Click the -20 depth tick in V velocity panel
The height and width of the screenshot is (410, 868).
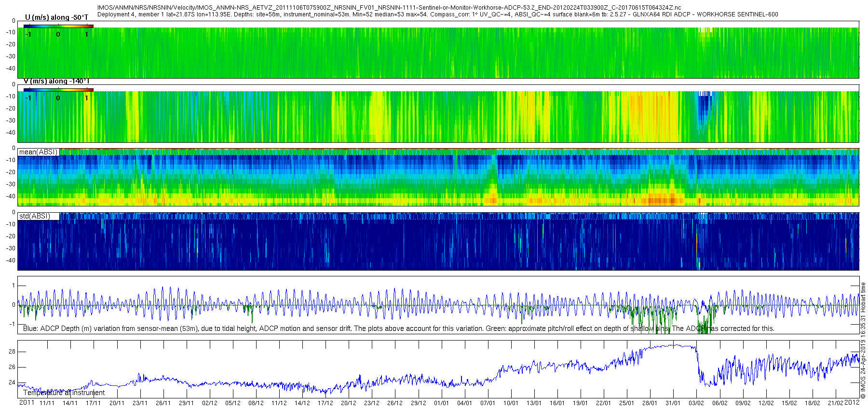[x=11, y=109]
